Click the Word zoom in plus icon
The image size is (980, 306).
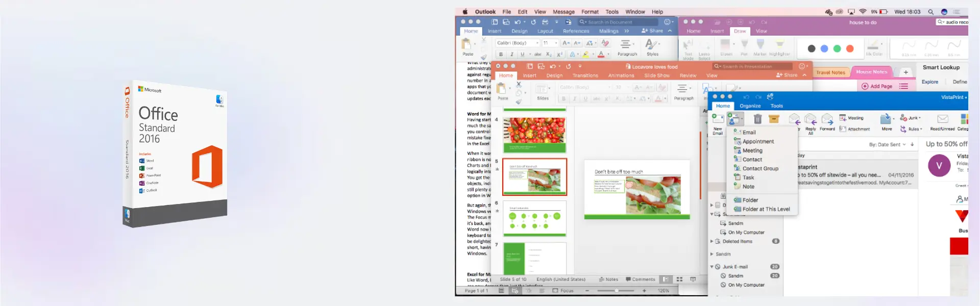(644, 291)
